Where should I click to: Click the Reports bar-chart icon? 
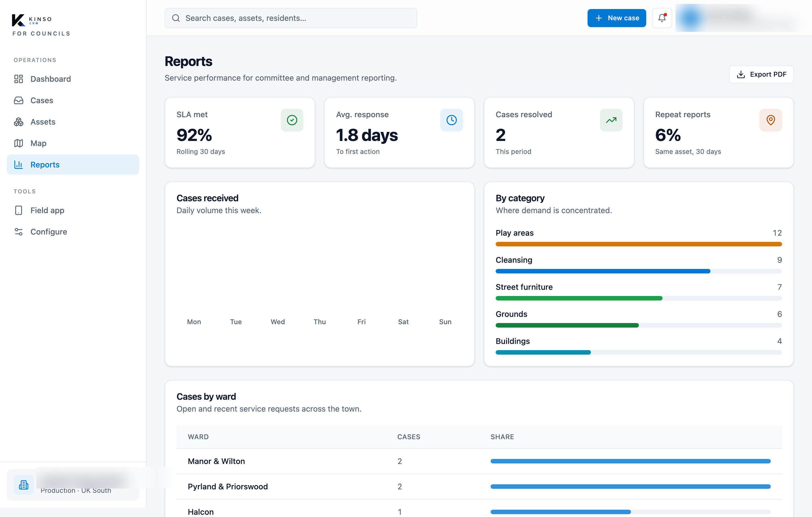pyautogui.click(x=19, y=165)
